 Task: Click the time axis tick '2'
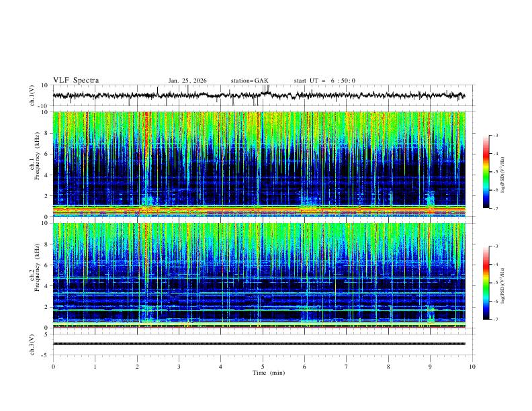[x=137, y=367]
